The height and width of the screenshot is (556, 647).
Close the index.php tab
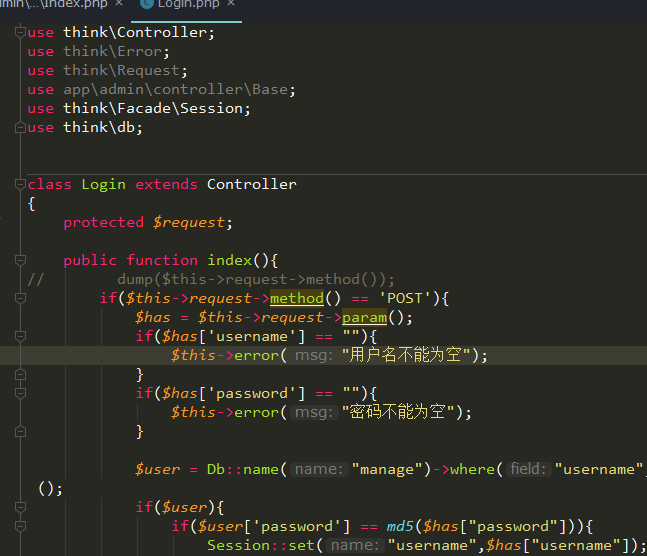tap(116, 5)
